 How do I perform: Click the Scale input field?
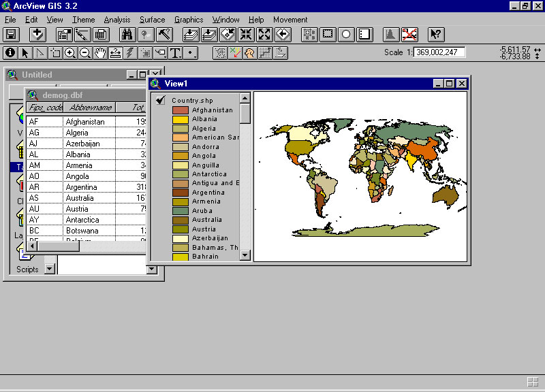[x=439, y=52]
